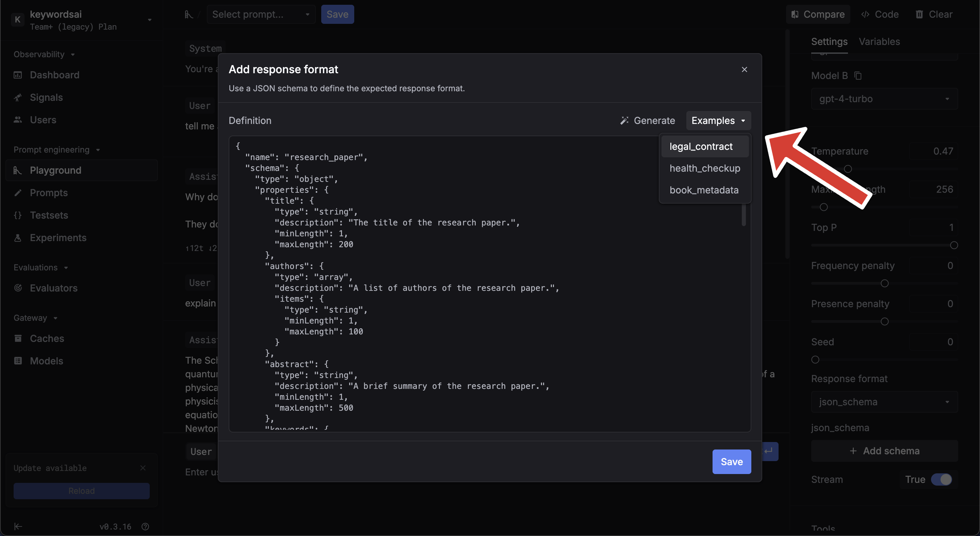Image resolution: width=980 pixels, height=536 pixels.
Task: Switch to the Variables tab
Action: pyautogui.click(x=879, y=42)
